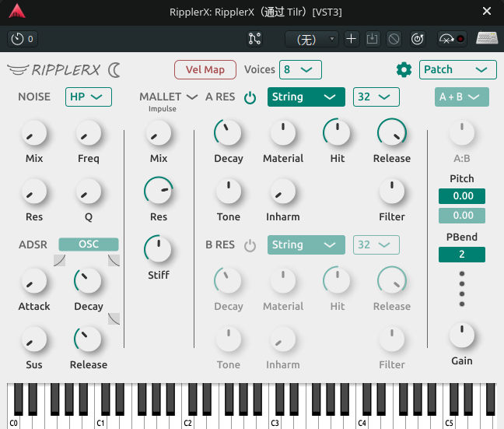Image resolution: width=504 pixels, height=429 pixels.
Task: Click the RipplerX logo
Action: coord(54,69)
